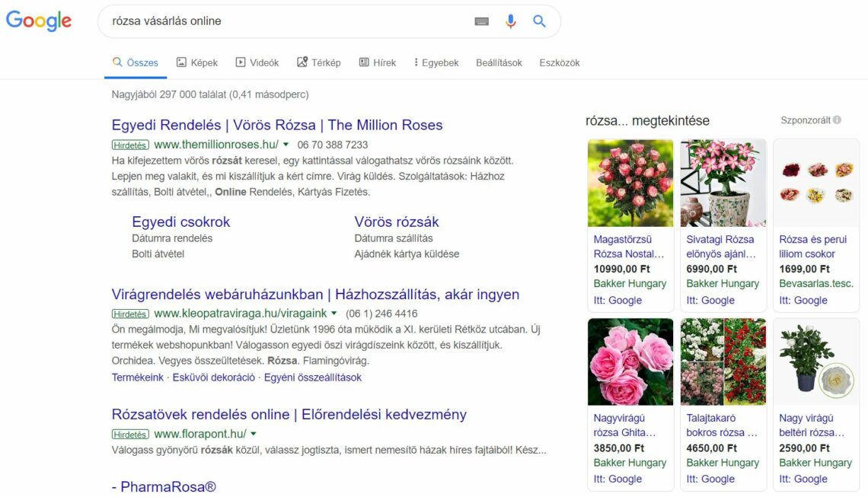Open Nagy virágú beltéri rózsa image
868x497 pixels.
pyautogui.click(x=816, y=362)
